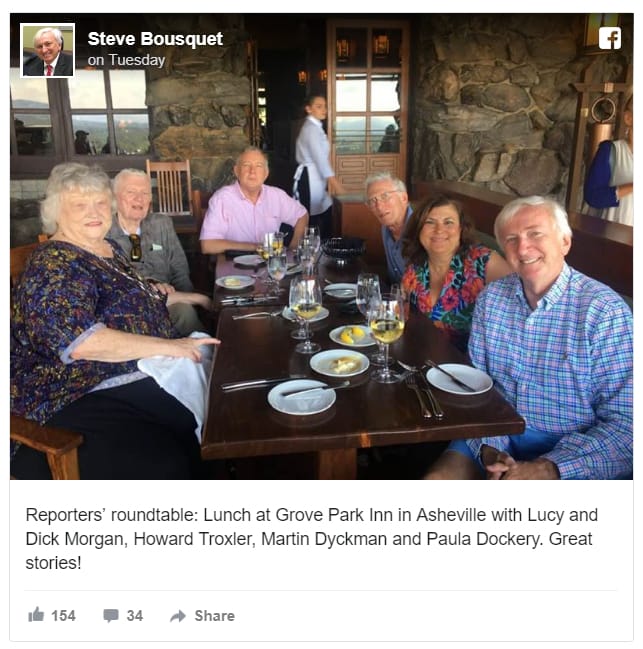
Task: Click the man in the pink shirt
Action: click(252, 203)
